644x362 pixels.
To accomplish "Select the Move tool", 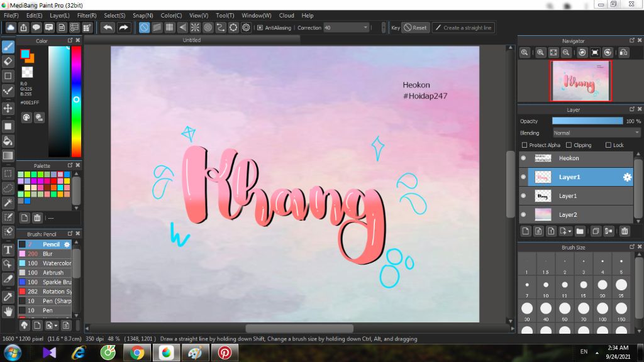I will pyautogui.click(x=8, y=108).
